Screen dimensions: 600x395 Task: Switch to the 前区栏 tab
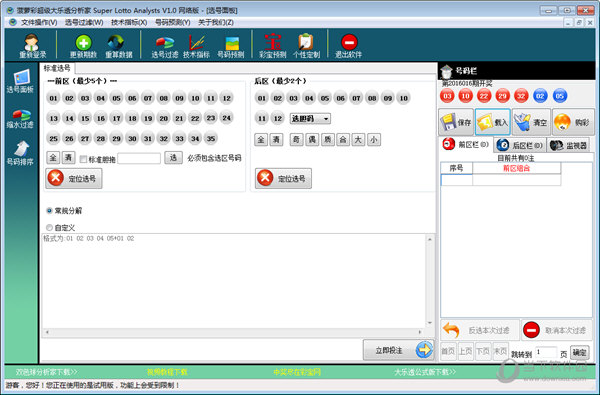point(467,145)
